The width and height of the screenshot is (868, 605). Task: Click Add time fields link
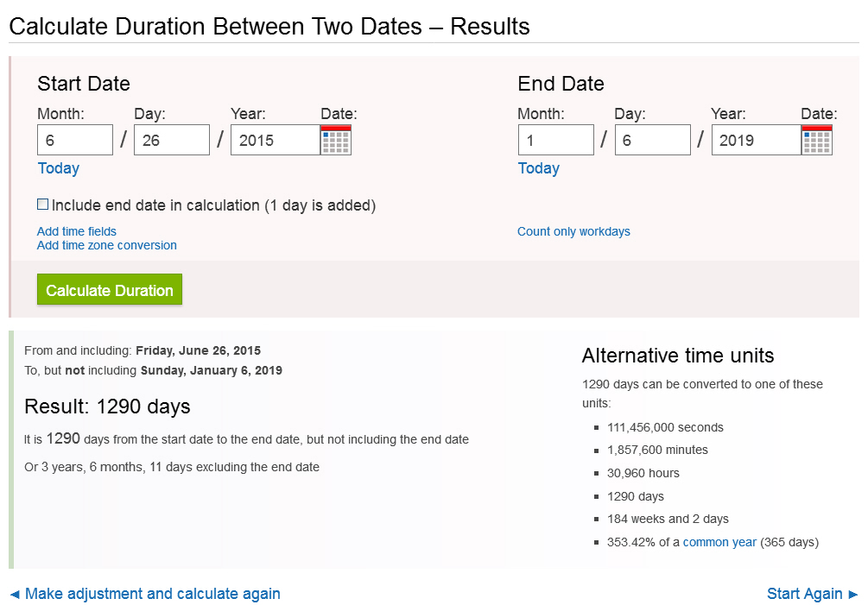pos(77,231)
